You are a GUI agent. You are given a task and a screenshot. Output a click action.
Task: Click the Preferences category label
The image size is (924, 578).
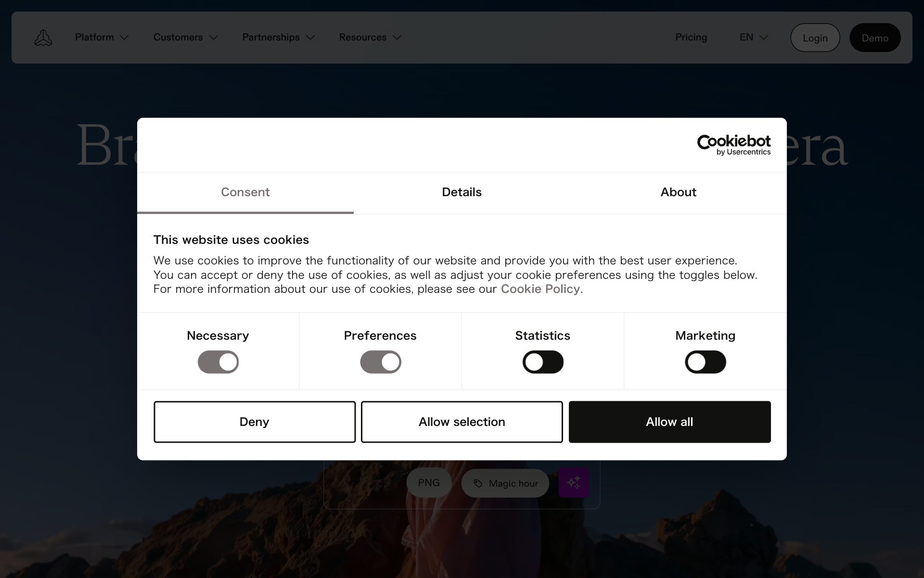pyautogui.click(x=380, y=336)
